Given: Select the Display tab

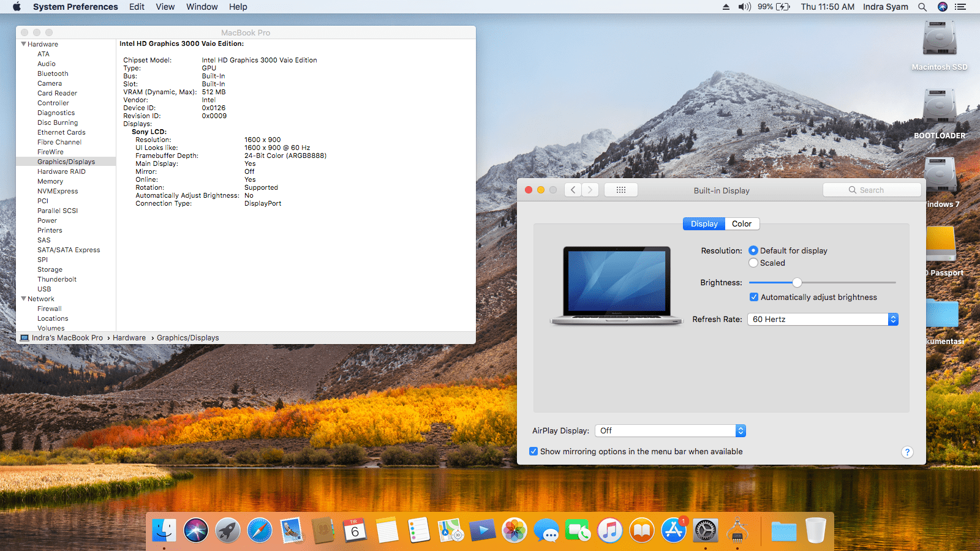Looking at the screenshot, I should click(704, 223).
